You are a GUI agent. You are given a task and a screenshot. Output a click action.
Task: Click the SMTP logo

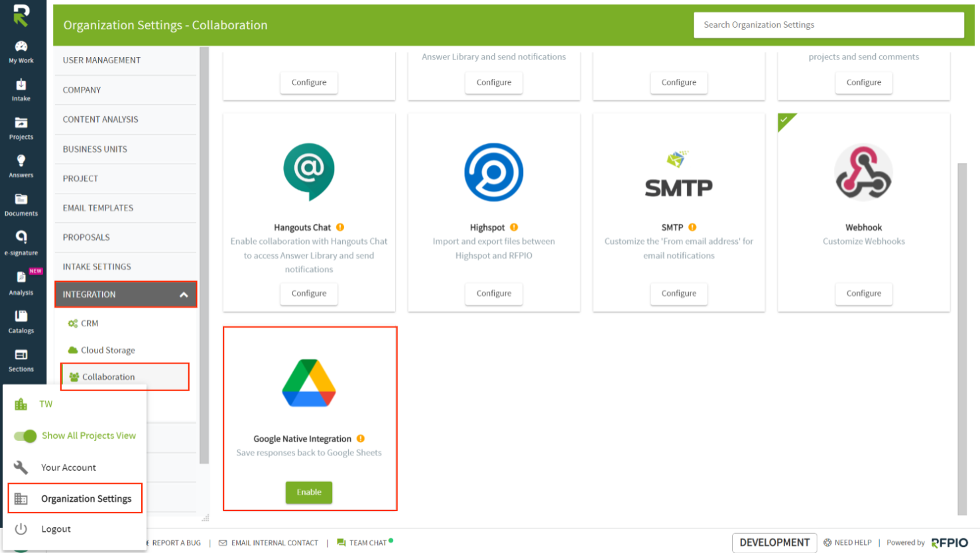click(679, 174)
